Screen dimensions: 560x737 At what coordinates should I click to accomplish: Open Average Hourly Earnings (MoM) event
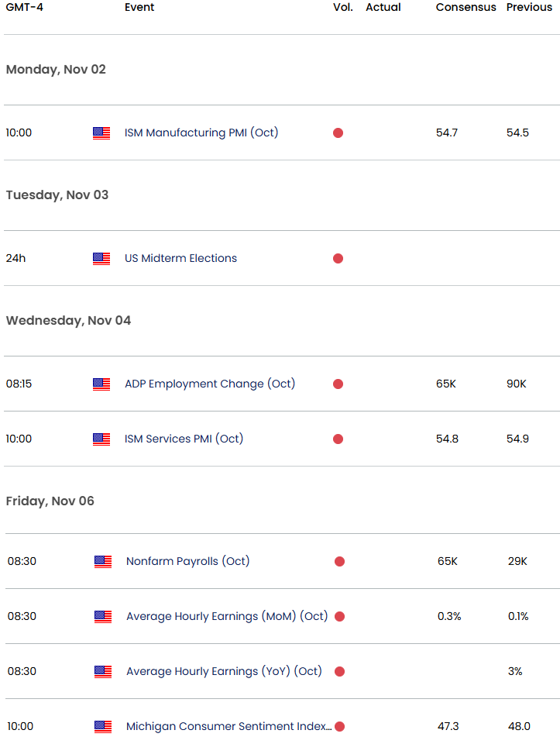tap(227, 616)
